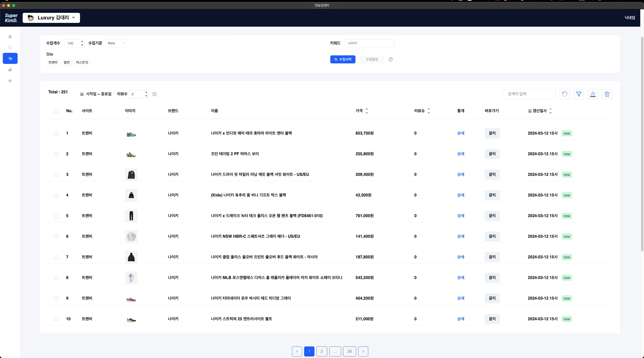The image size is (644, 358).
Task: Click the refresh icon above table
Action: [565, 94]
